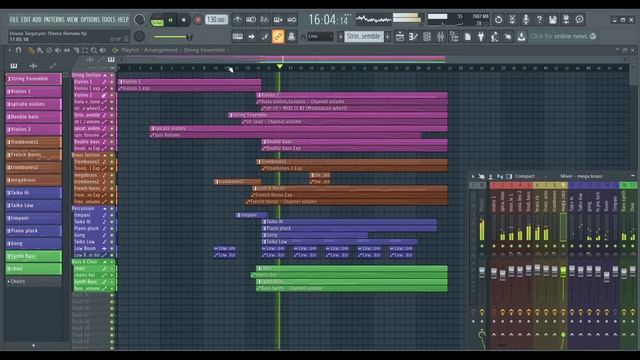Open the Channel rack icon
This screenshot has height=360, width=640.
coord(427,37)
